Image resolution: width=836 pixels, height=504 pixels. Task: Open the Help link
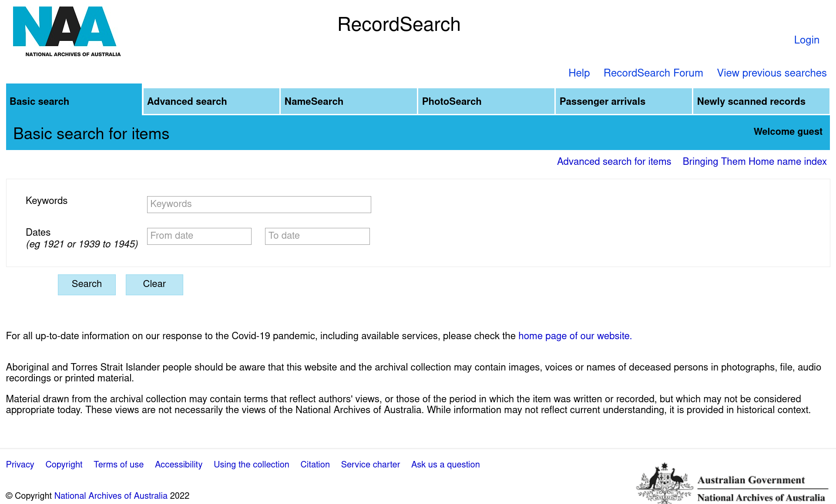click(x=579, y=73)
